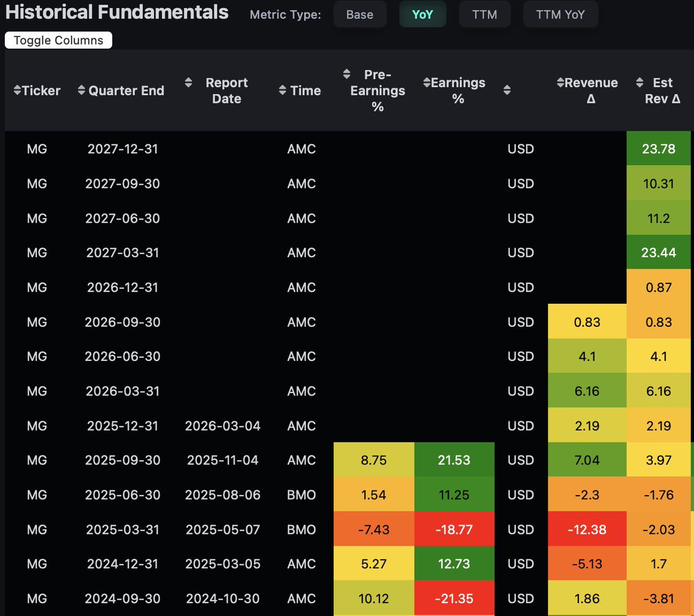Click the unlabeled sort icon before Report Date
This screenshot has height=616, width=694.
189,82
